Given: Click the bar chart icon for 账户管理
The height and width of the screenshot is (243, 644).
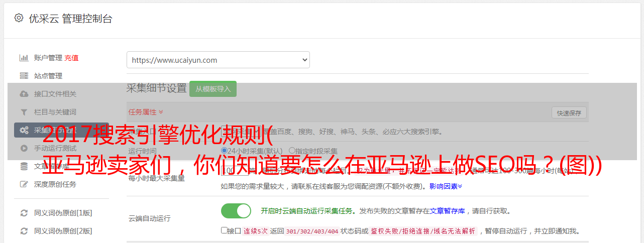Looking at the screenshot, I should pos(24,58).
